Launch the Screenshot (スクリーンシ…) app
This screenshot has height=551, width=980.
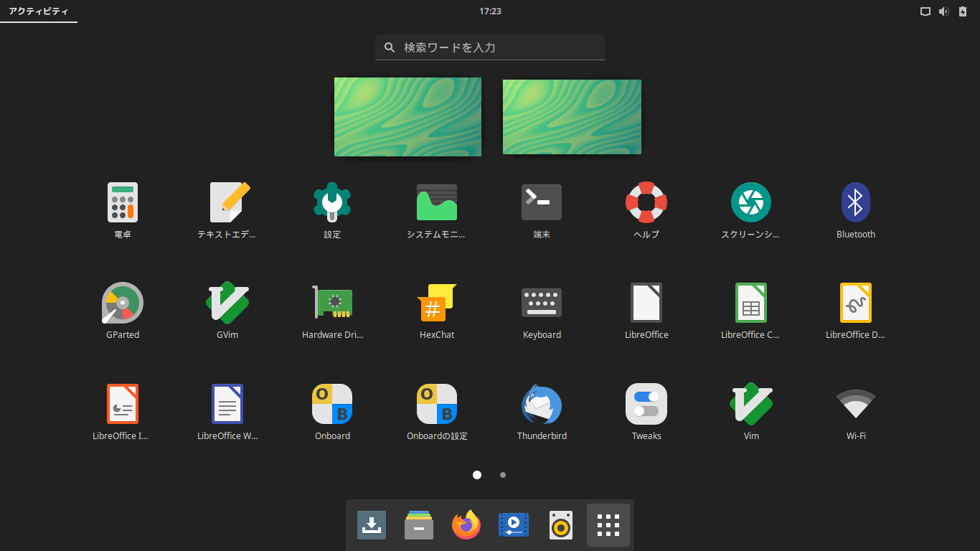tap(751, 202)
